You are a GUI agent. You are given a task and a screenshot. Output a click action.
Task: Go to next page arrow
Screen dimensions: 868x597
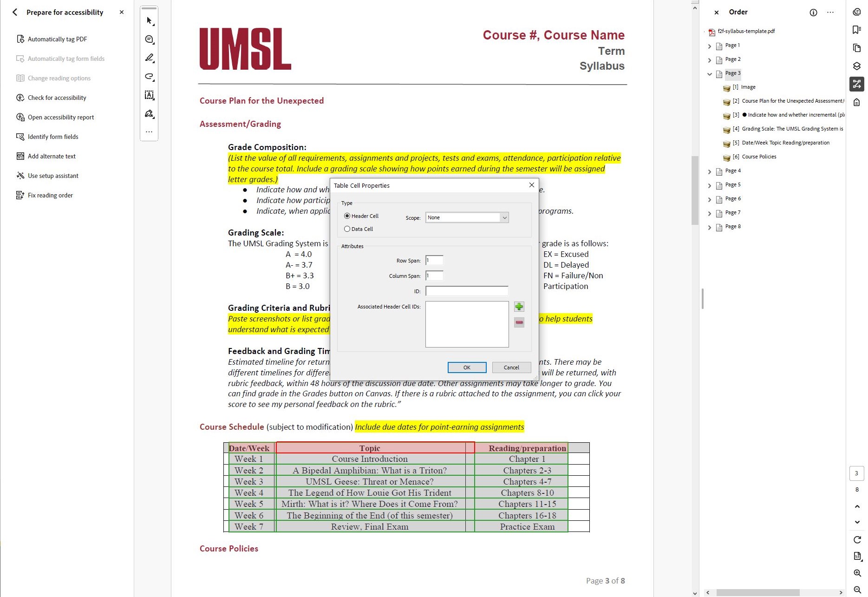click(x=857, y=522)
